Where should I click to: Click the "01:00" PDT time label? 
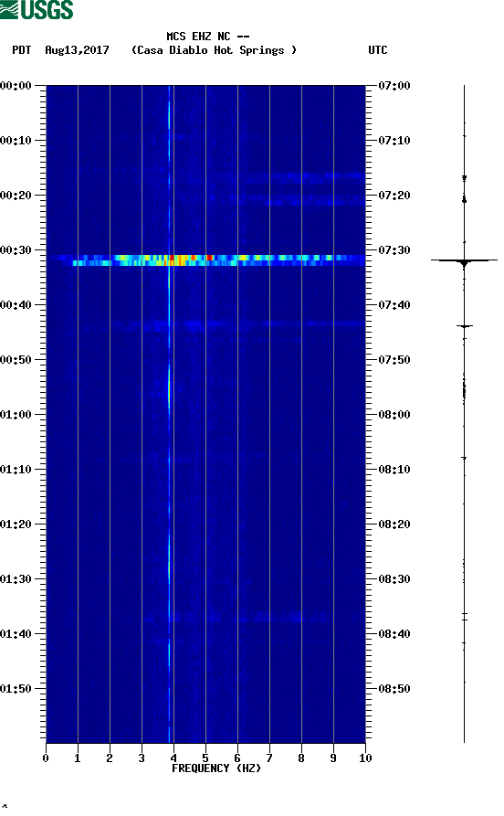click(x=16, y=415)
